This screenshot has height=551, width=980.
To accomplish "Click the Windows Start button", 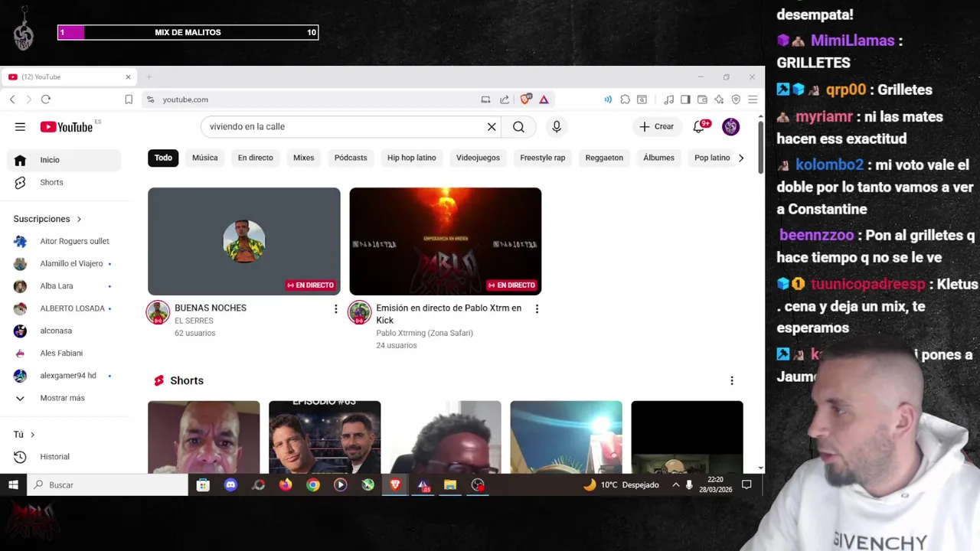I will tap(13, 484).
